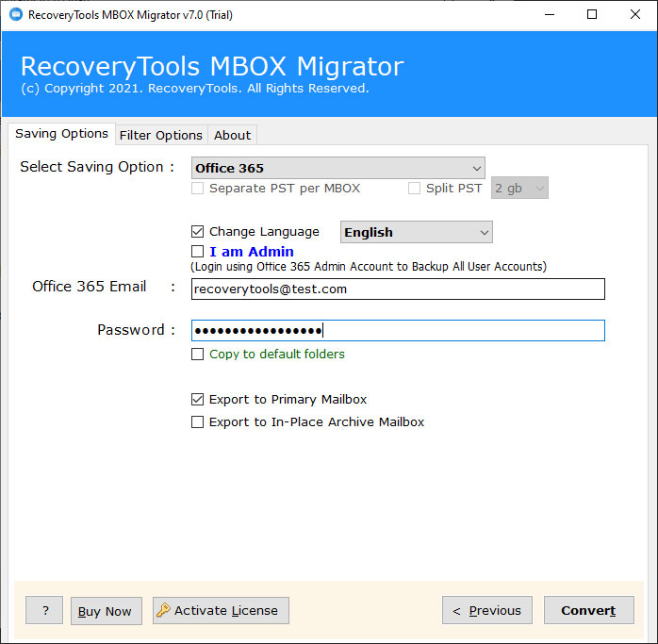The height and width of the screenshot is (644, 658).
Task: Open the Office 365 saving option dropdown
Action: 338,168
